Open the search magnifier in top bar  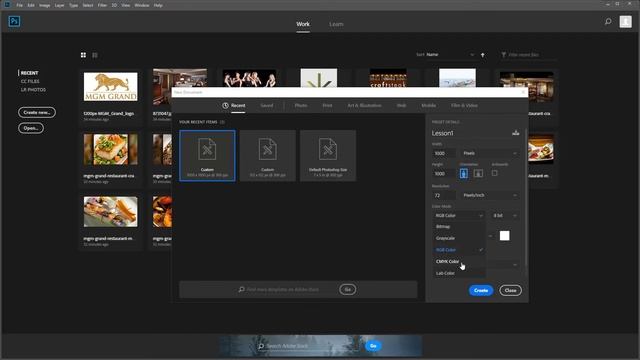[608, 22]
